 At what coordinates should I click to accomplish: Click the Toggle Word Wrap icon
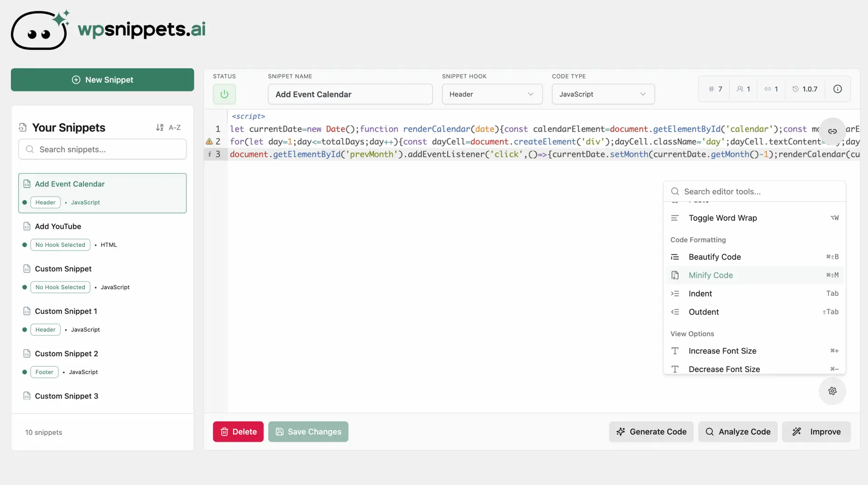(x=675, y=218)
